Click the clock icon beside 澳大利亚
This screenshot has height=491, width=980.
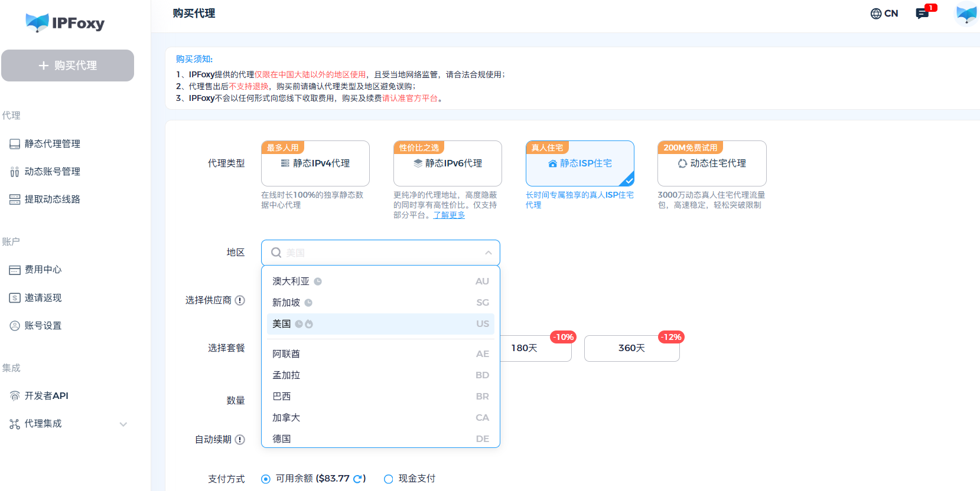(318, 281)
